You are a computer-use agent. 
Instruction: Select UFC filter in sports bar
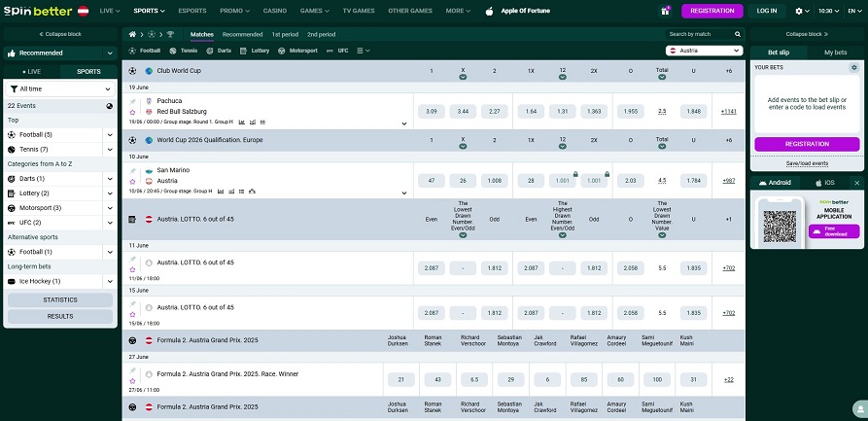tap(337, 51)
